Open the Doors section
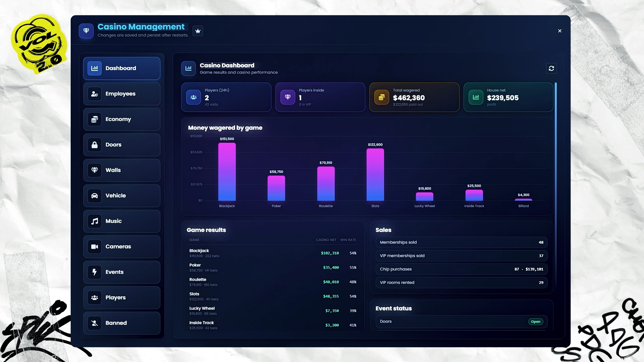This screenshot has width=644, height=362. pyautogui.click(x=122, y=145)
